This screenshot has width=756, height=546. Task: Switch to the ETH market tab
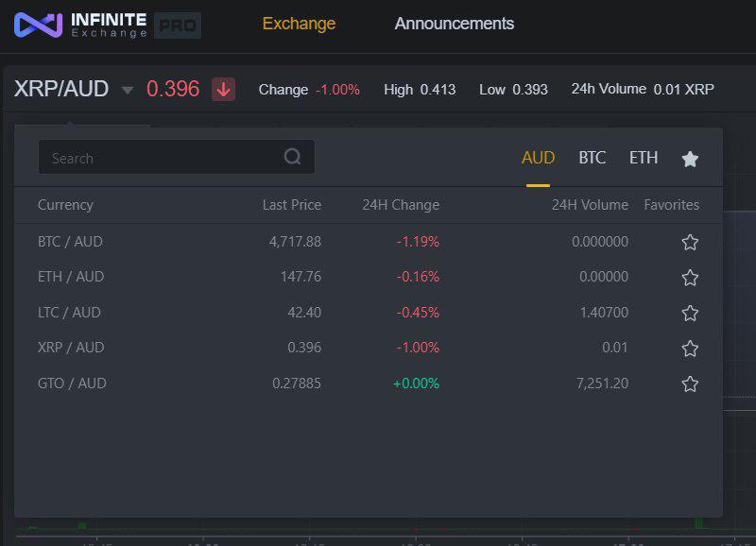coord(644,158)
